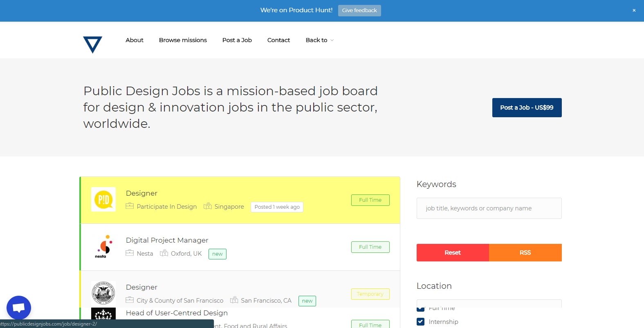Expand the Back to dropdown menu
This screenshot has width=644, height=328.
[x=319, y=40]
